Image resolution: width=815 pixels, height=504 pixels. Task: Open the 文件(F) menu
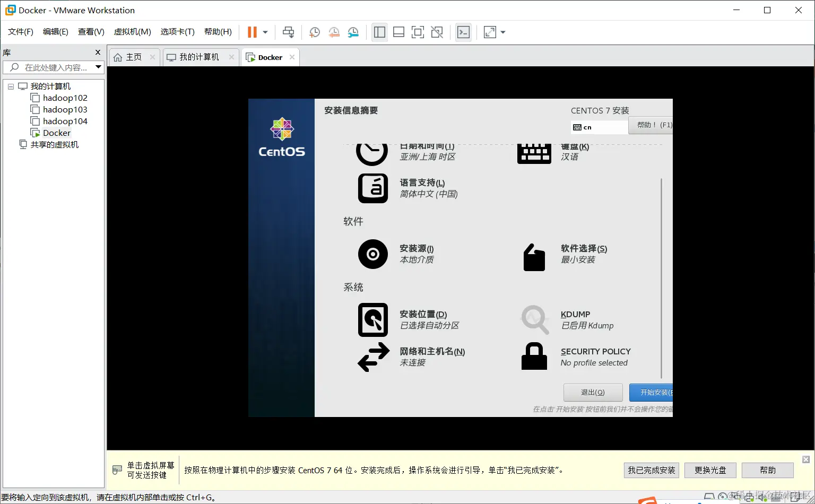21,32
